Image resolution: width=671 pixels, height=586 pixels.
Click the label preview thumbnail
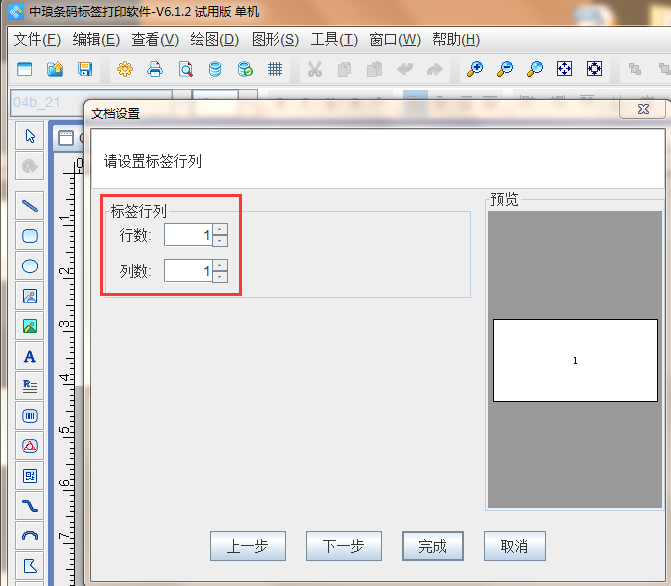(x=575, y=360)
